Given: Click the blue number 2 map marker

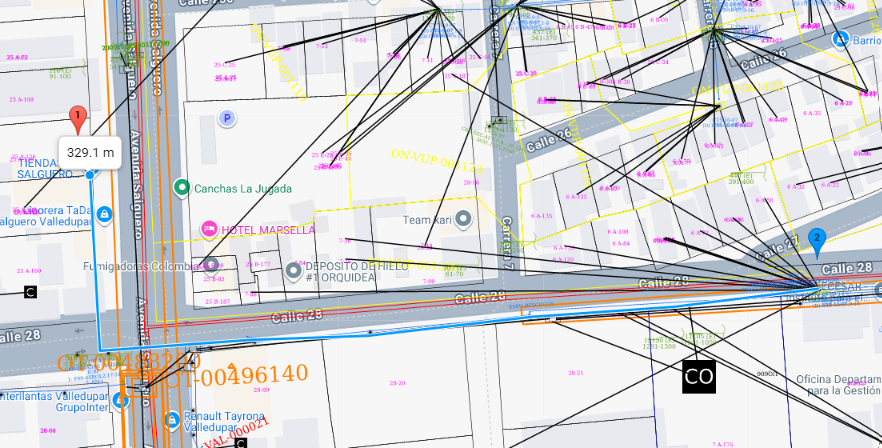Looking at the screenshot, I should (817, 240).
